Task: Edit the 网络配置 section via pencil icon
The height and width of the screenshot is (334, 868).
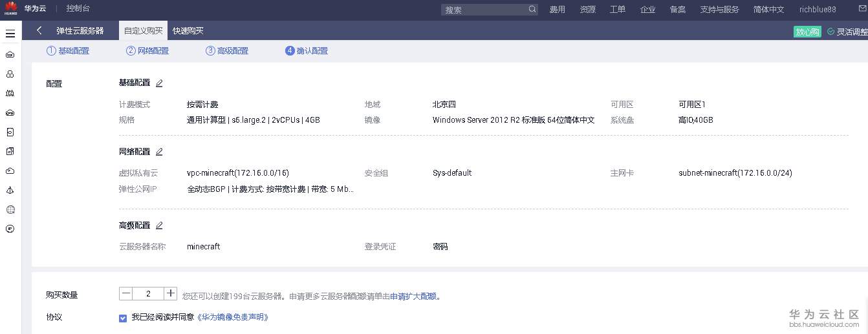Action: (159, 152)
